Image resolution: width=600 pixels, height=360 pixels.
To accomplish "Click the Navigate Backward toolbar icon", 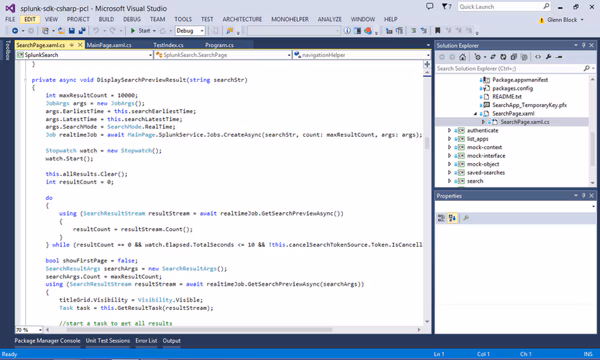I will coord(15,31).
